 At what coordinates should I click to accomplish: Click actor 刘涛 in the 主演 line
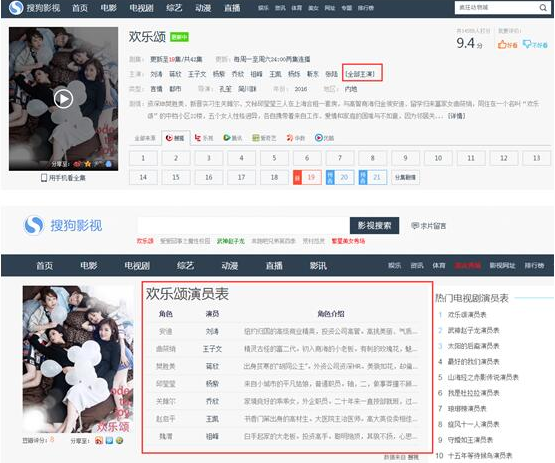(156, 74)
